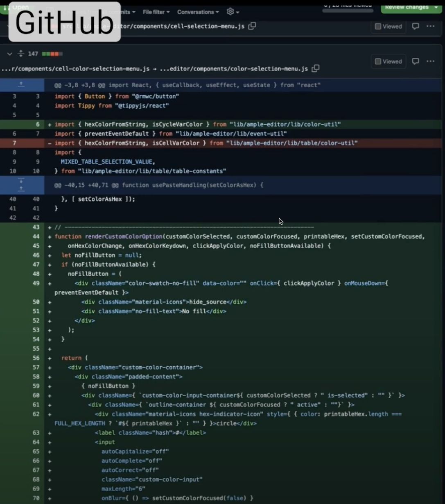Click className="custom-color-input" line
445x504 pixels.
152,479
